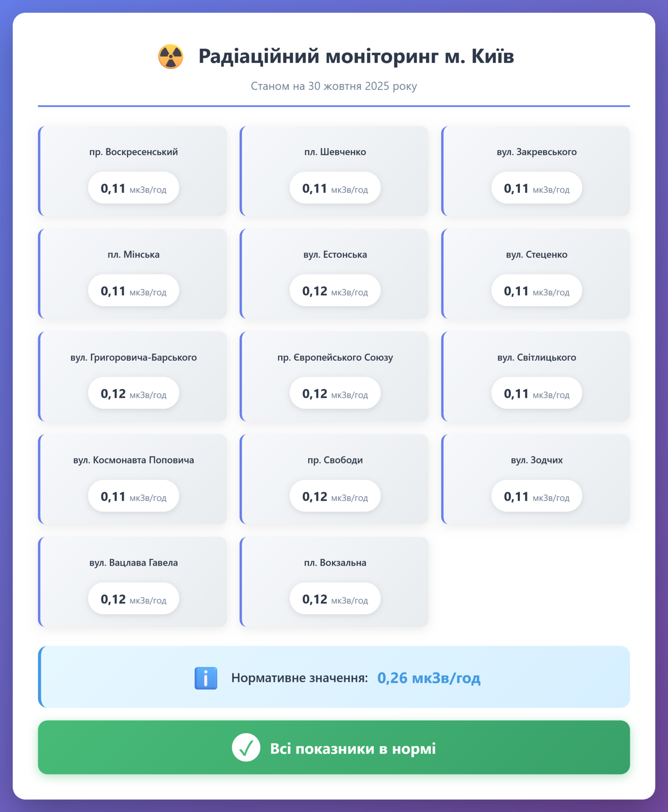Click the blue info icon
668x812 pixels.
206,678
